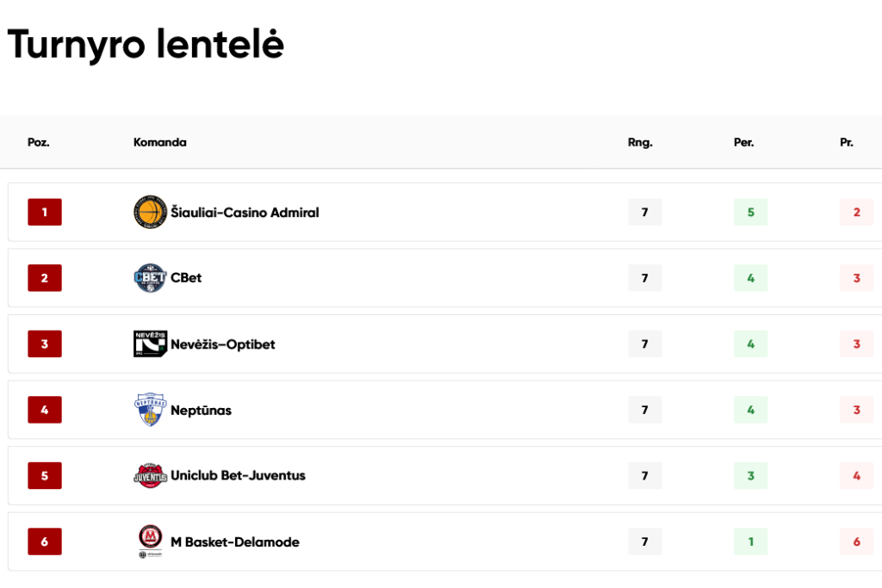This screenshot has height=588, width=882.
Task: Click position badge 1 in standings
Action: point(45,212)
